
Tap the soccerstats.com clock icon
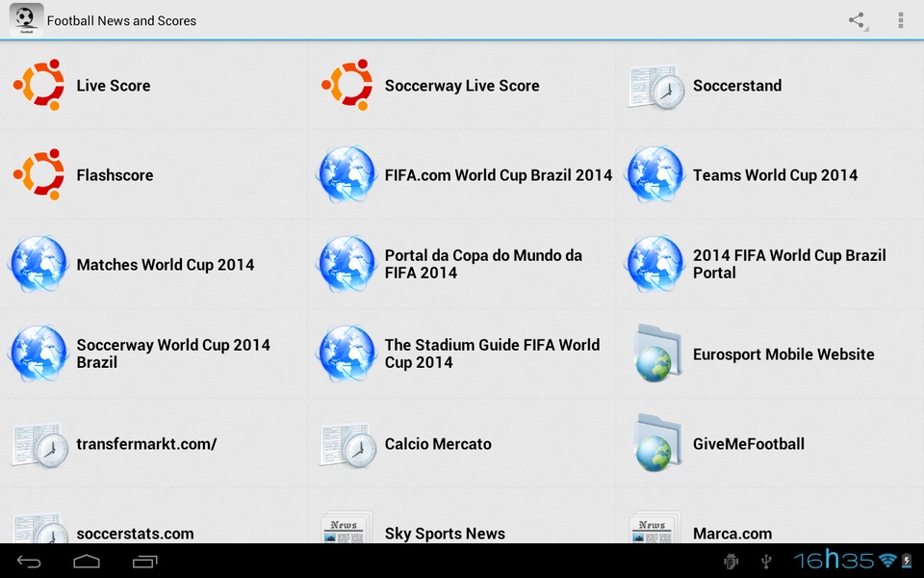coord(38,527)
